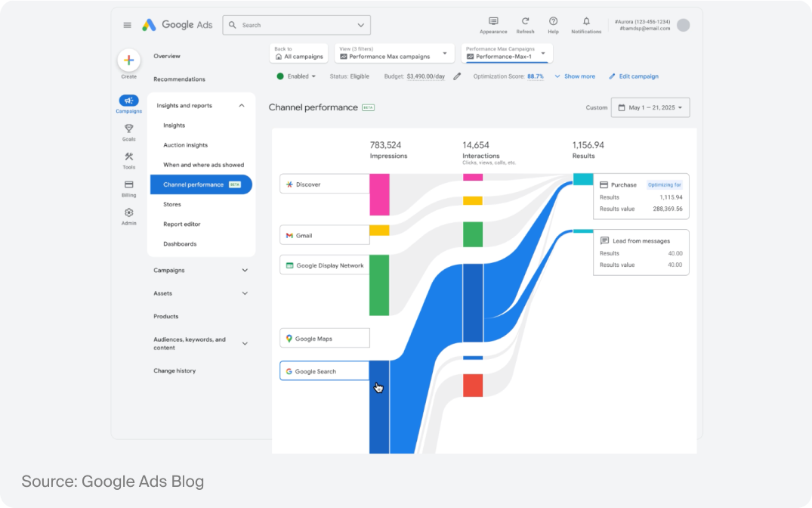This screenshot has width=812, height=508.
Task: Click the Gmail channel icon
Action: point(289,235)
